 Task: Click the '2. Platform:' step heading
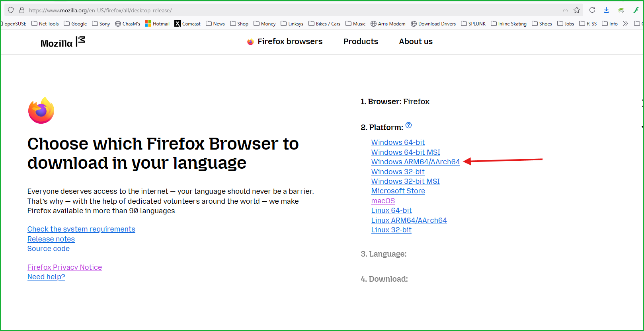click(x=382, y=127)
